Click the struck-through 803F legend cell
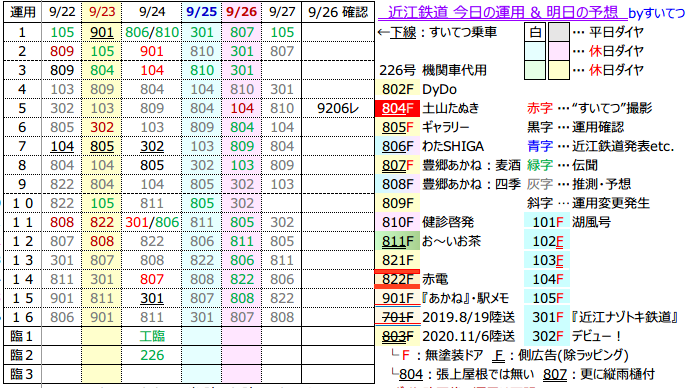The width and height of the screenshot is (692, 388). [x=397, y=336]
